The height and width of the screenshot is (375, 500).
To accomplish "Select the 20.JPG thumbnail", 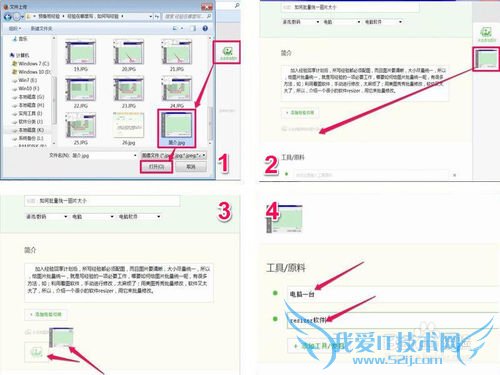I will (128, 52).
